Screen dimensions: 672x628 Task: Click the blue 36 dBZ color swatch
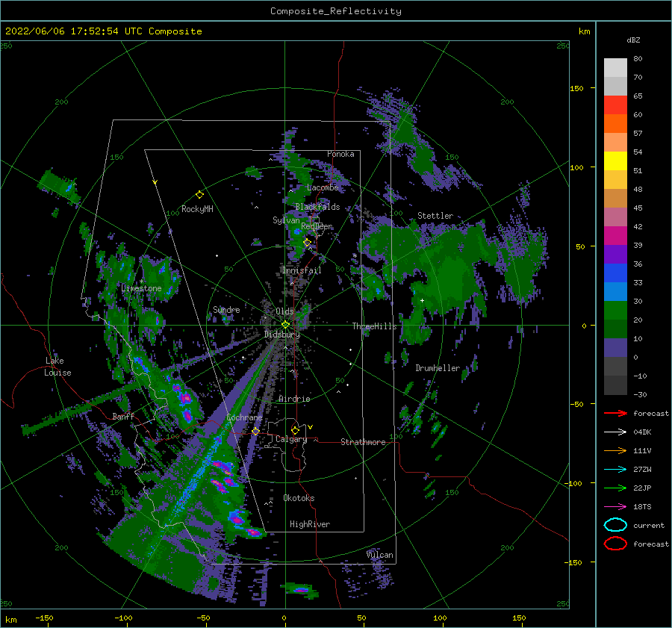[x=615, y=273]
